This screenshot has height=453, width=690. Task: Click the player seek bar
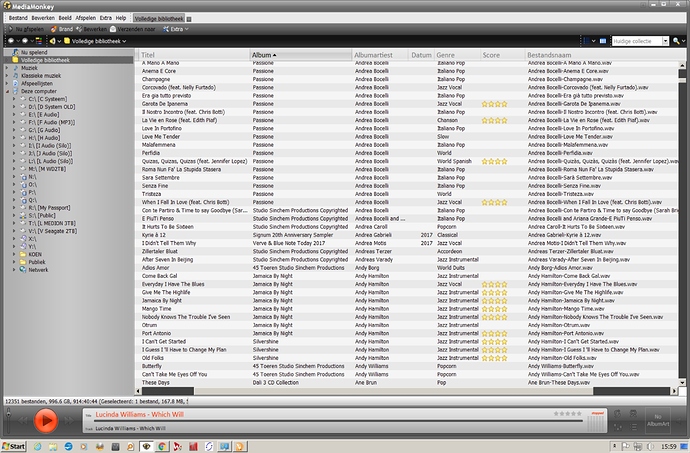pyautogui.click(x=339, y=421)
